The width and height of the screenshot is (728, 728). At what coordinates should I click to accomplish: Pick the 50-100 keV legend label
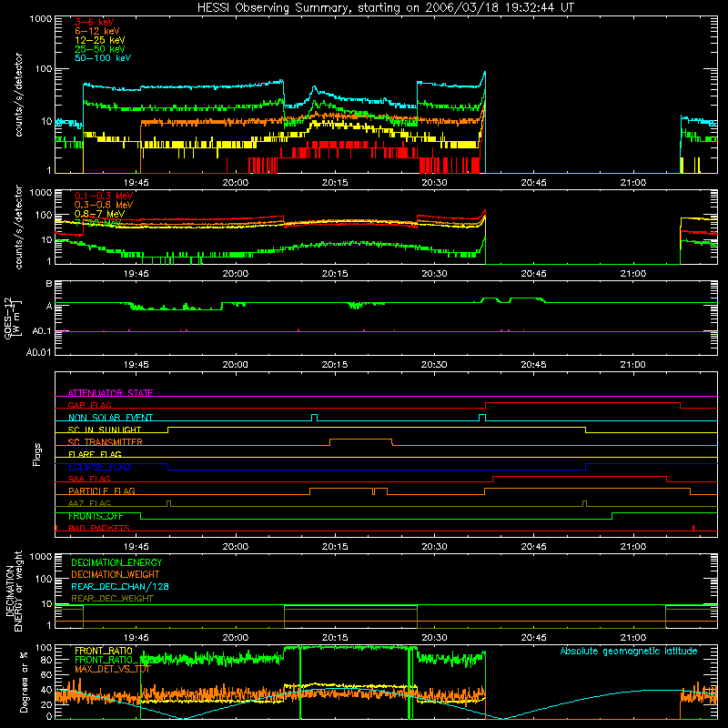[102, 58]
